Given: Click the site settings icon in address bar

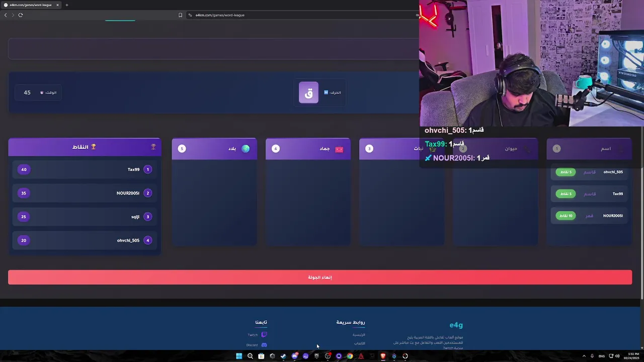Looking at the screenshot, I should pos(190,15).
